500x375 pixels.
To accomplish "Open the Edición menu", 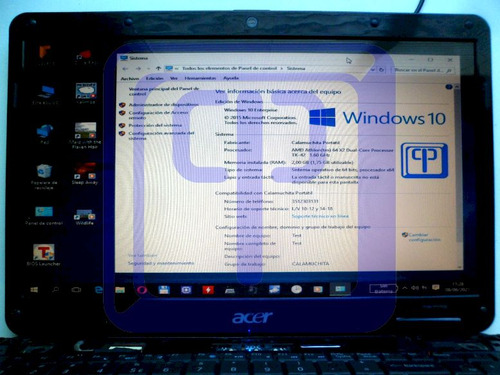I will pyautogui.click(x=154, y=78).
